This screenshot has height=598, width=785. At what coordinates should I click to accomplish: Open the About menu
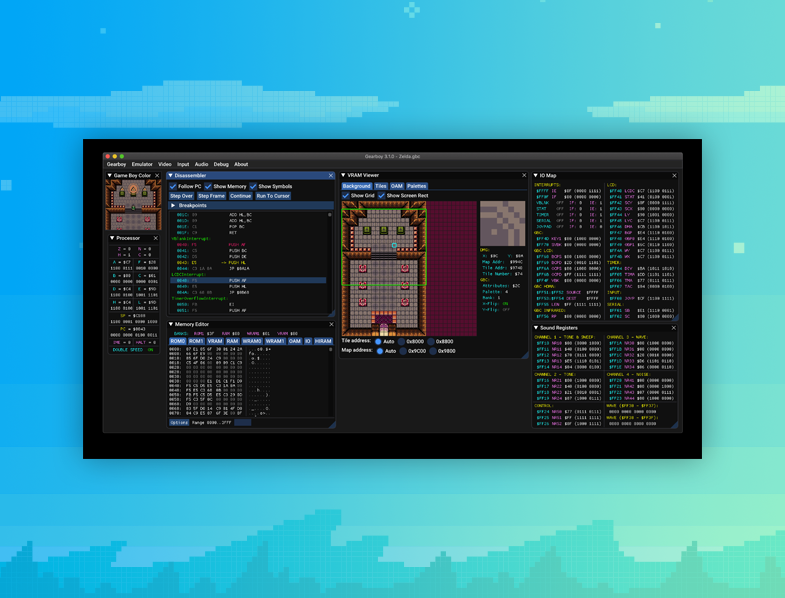(x=241, y=164)
